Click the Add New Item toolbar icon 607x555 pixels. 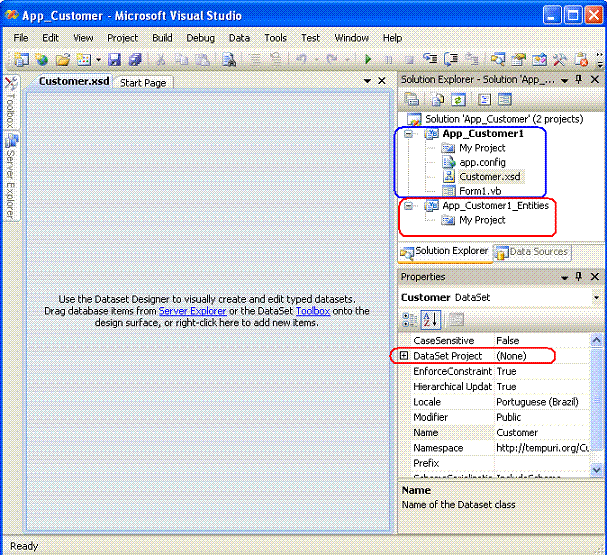(84, 60)
